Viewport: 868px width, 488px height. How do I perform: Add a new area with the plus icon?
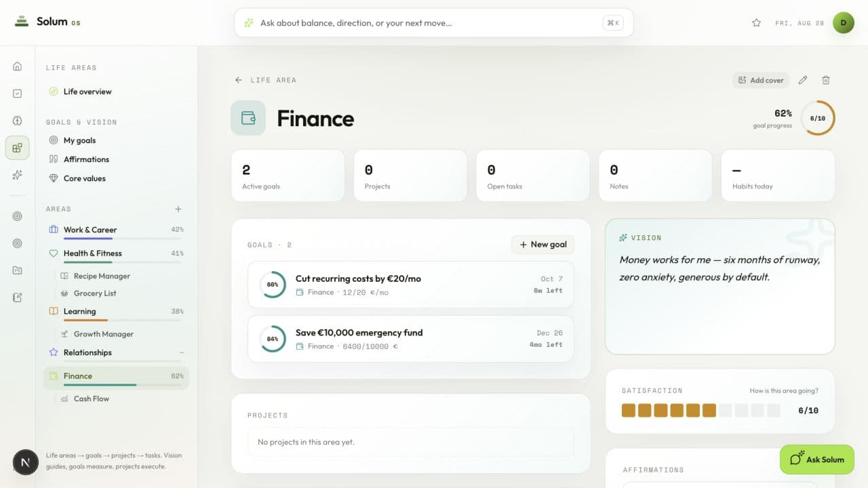coord(178,209)
